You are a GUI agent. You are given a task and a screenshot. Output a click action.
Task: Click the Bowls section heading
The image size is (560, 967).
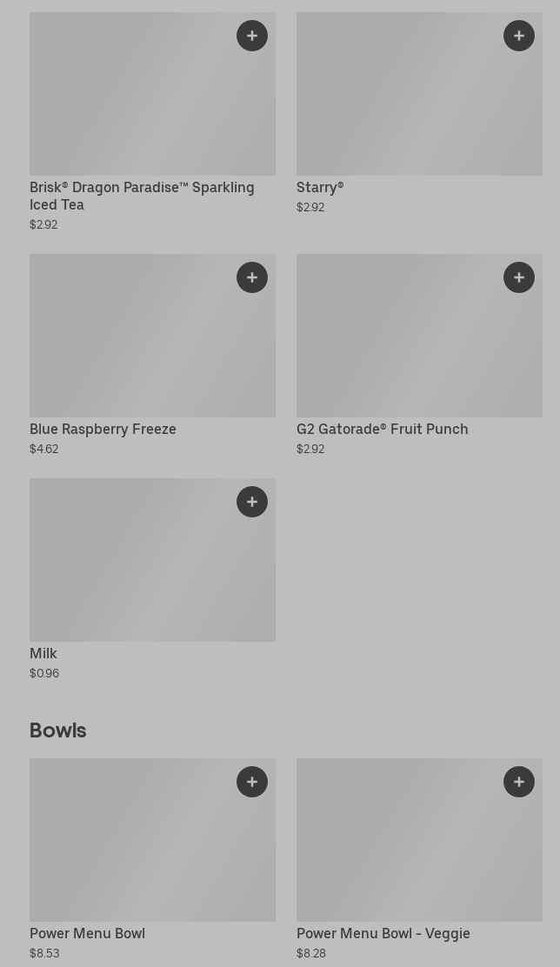click(58, 730)
